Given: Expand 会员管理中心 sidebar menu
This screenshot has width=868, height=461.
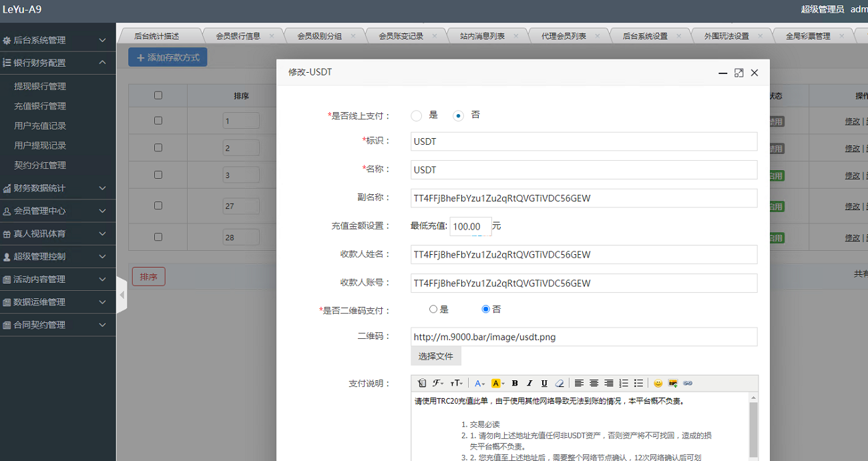Looking at the screenshot, I should point(58,211).
